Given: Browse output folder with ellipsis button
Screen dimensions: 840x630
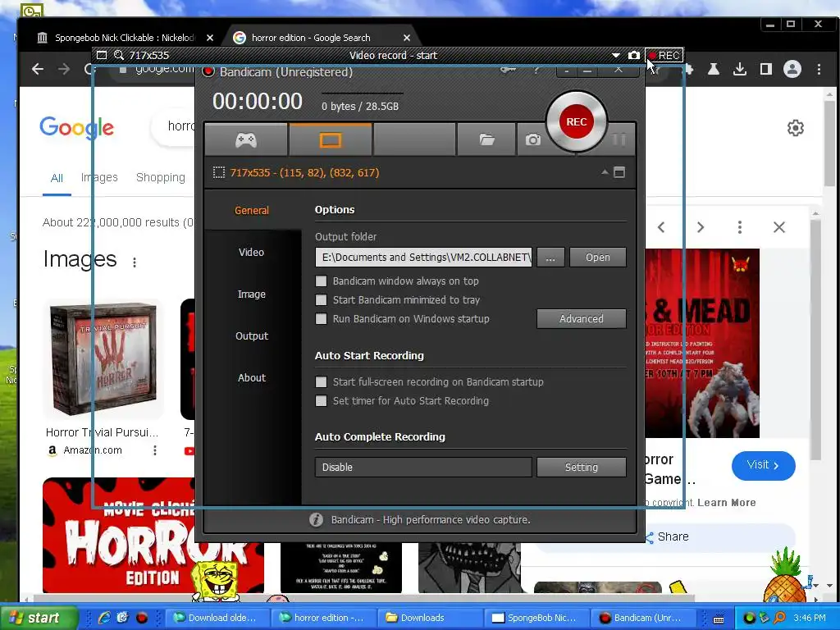Looking at the screenshot, I should [550, 257].
